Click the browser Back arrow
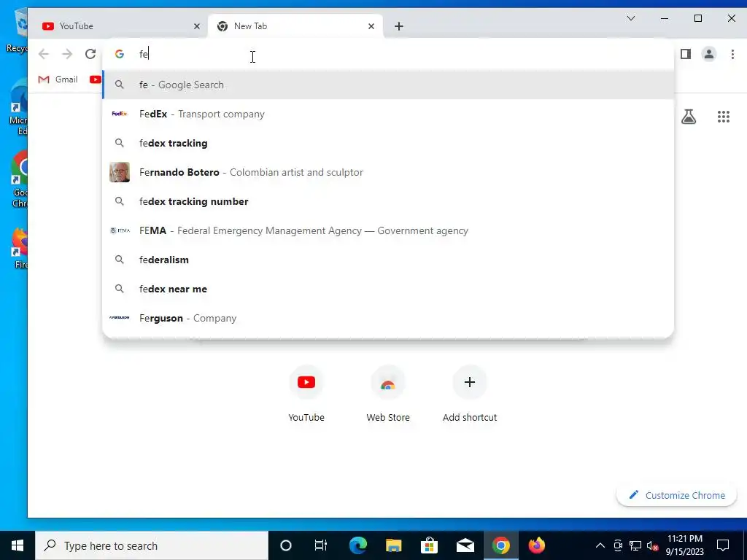 pos(43,54)
